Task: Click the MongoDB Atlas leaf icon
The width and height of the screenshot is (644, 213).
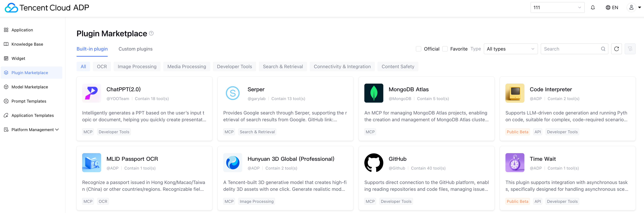Action: [x=373, y=93]
